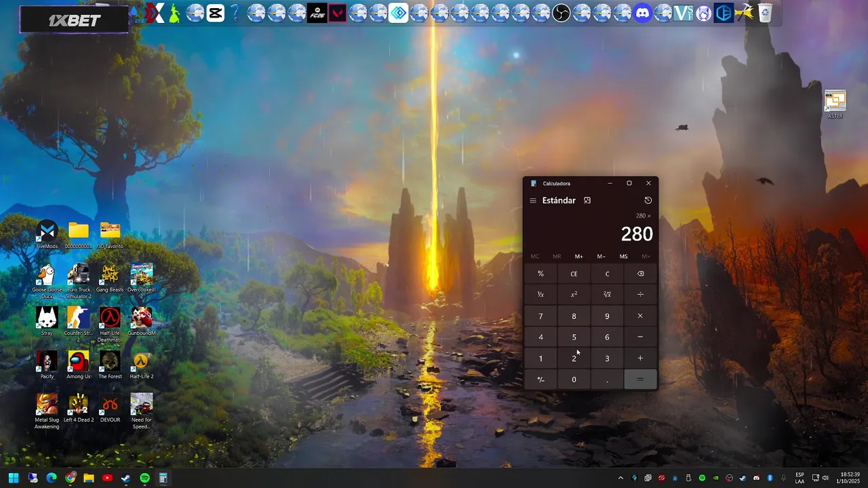The height and width of the screenshot is (488, 868).
Task: Click digit 5 on calculator
Action: click(x=574, y=337)
